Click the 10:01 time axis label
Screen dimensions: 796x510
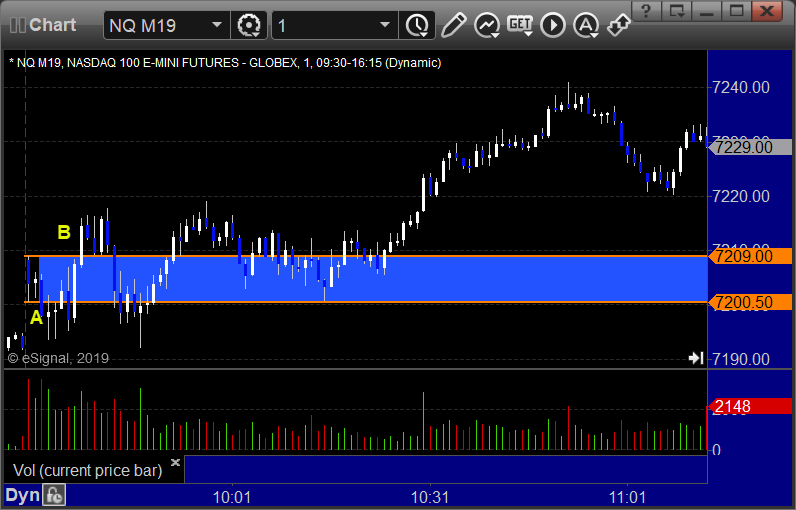tap(231, 497)
